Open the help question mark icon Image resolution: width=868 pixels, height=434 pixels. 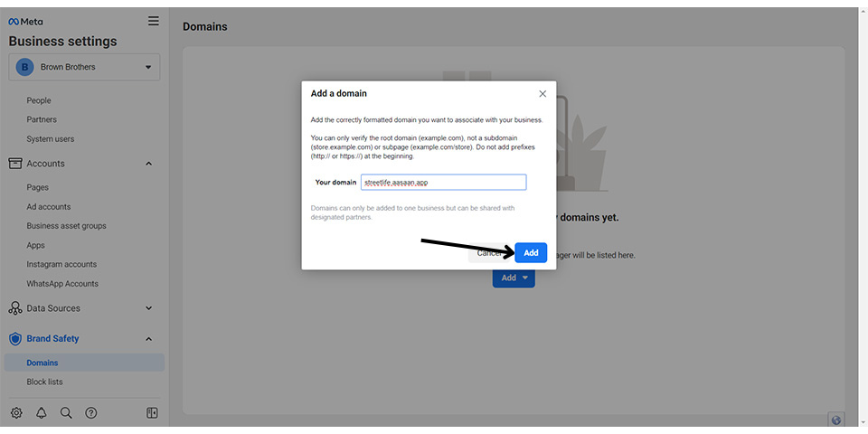pyautogui.click(x=91, y=412)
